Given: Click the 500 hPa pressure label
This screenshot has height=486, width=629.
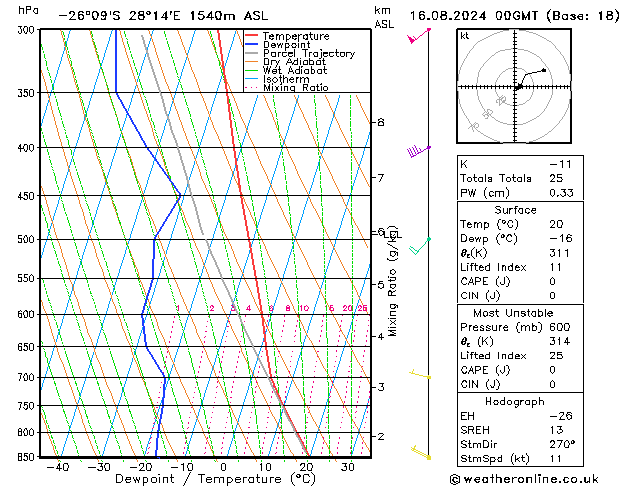Looking at the screenshot, I should [x=28, y=239].
